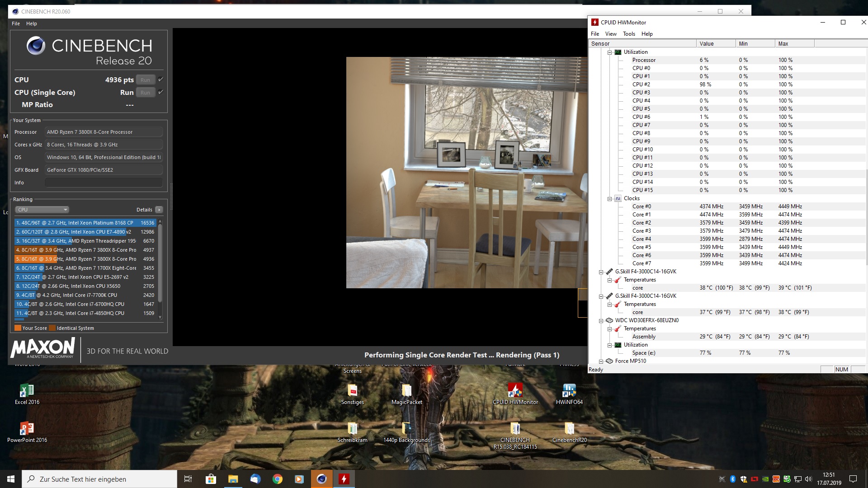Toggle the CPU test checkmark

(x=160, y=80)
